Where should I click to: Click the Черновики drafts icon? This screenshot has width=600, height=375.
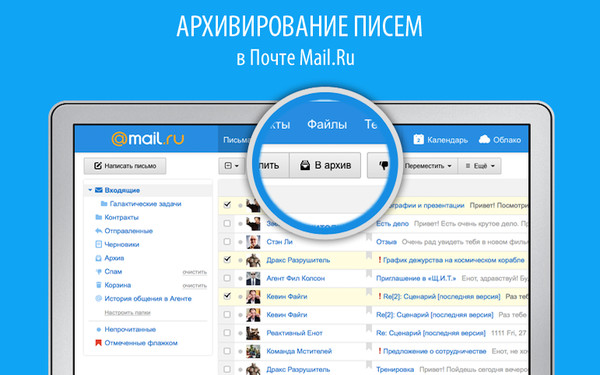[98, 244]
